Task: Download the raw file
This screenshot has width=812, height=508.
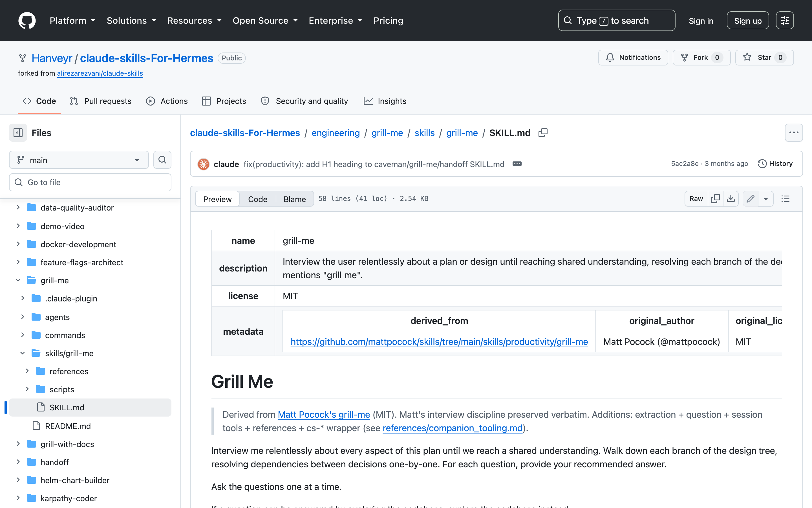Action: click(x=731, y=199)
